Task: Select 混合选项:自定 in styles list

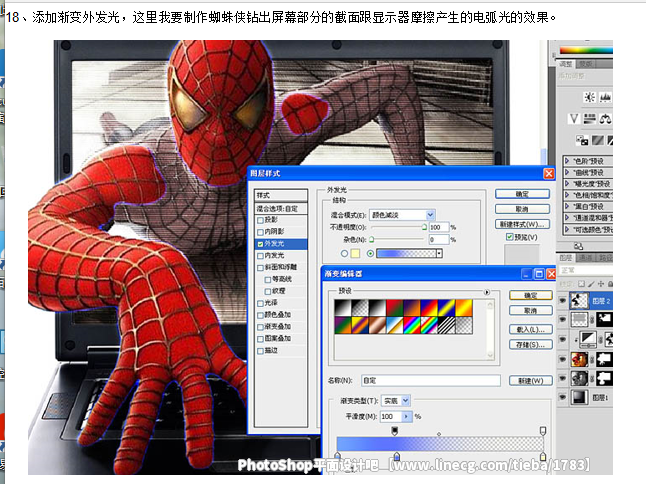Action: tap(281, 209)
